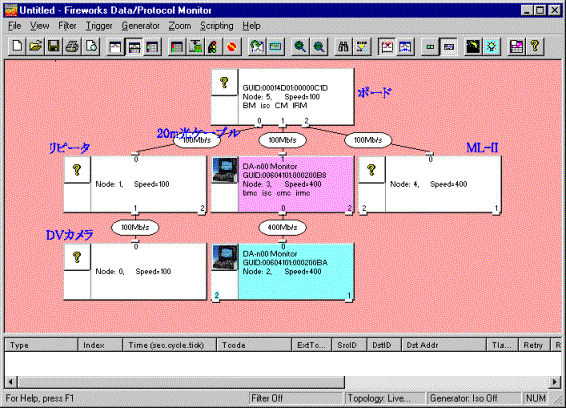Click the Dst Addr column header
The height and width of the screenshot is (408, 566).
point(444,345)
